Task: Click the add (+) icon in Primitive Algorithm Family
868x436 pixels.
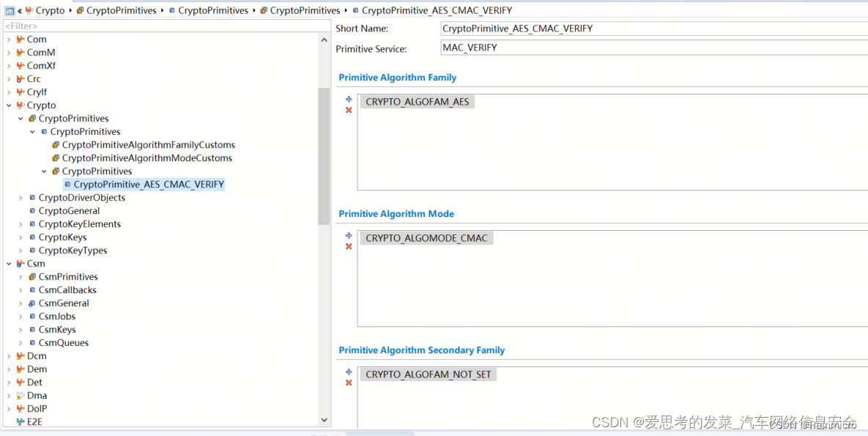Action: pos(349,98)
